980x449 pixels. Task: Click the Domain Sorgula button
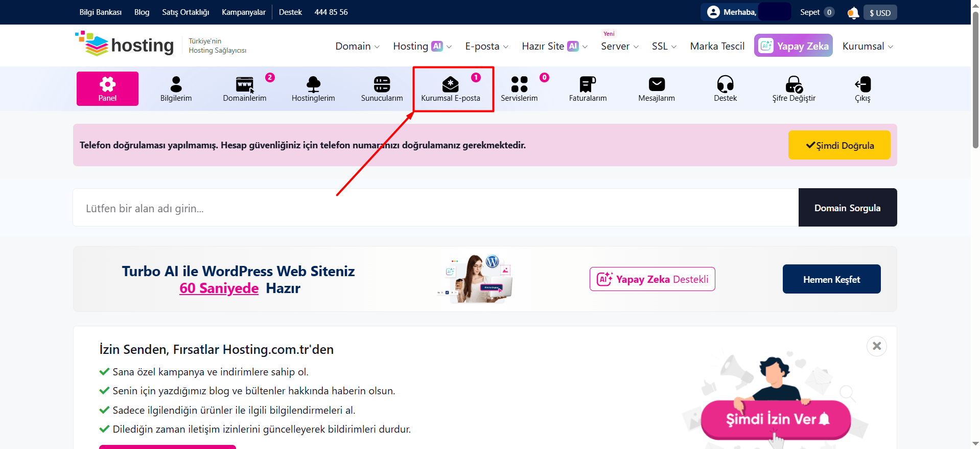(848, 208)
